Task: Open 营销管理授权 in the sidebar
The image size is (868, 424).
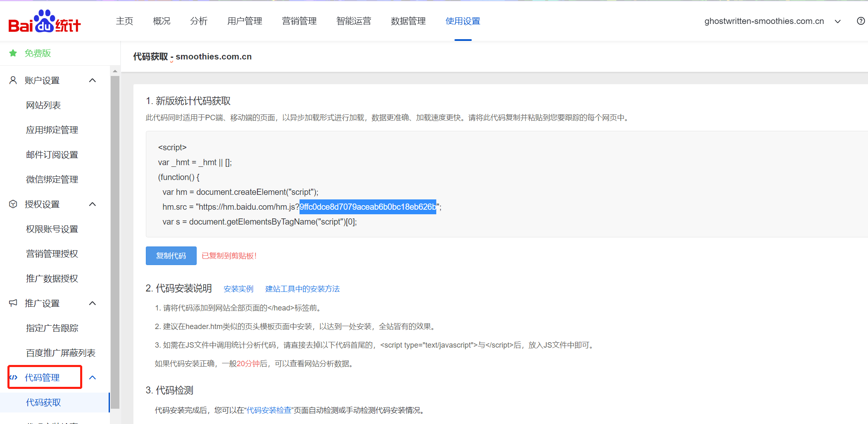Action: (52, 254)
